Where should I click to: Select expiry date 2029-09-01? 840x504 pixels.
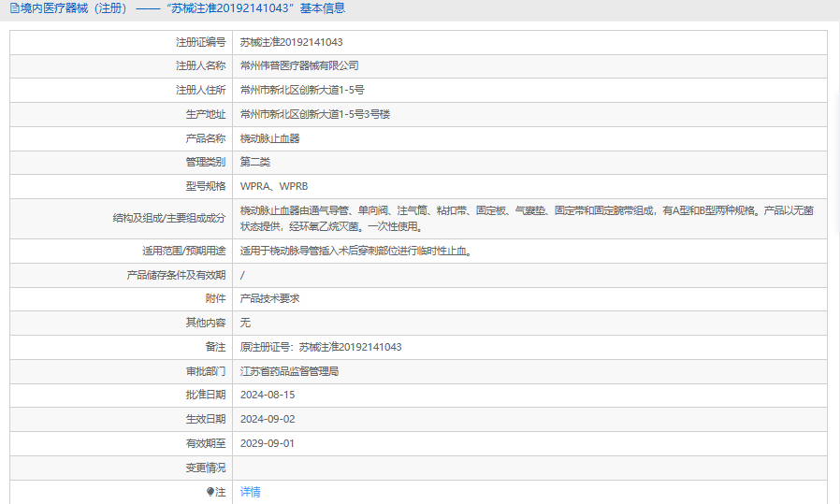pyautogui.click(x=268, y=443)
